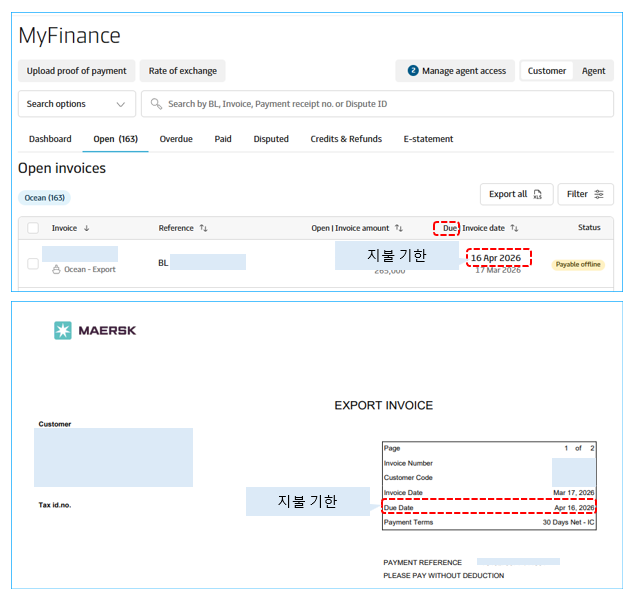Click the Maersk star logo
Viewport: 631px width, 605px height.
coord(63,330)
